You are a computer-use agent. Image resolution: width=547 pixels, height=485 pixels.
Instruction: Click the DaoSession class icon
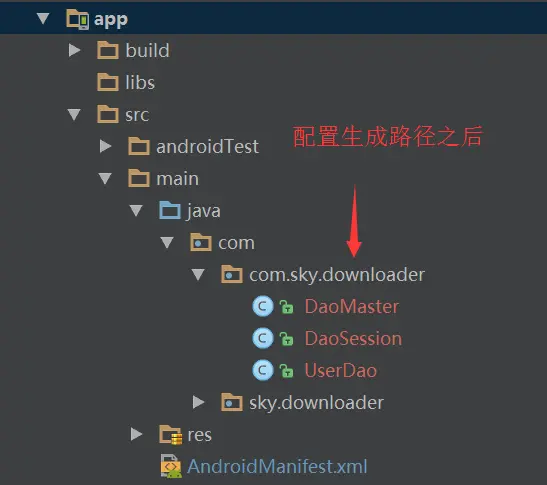[x=263, y=338]
